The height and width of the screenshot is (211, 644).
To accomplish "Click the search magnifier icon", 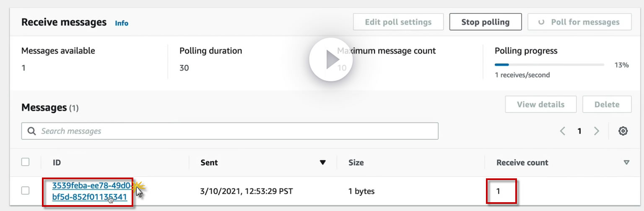I will (32, 131).
